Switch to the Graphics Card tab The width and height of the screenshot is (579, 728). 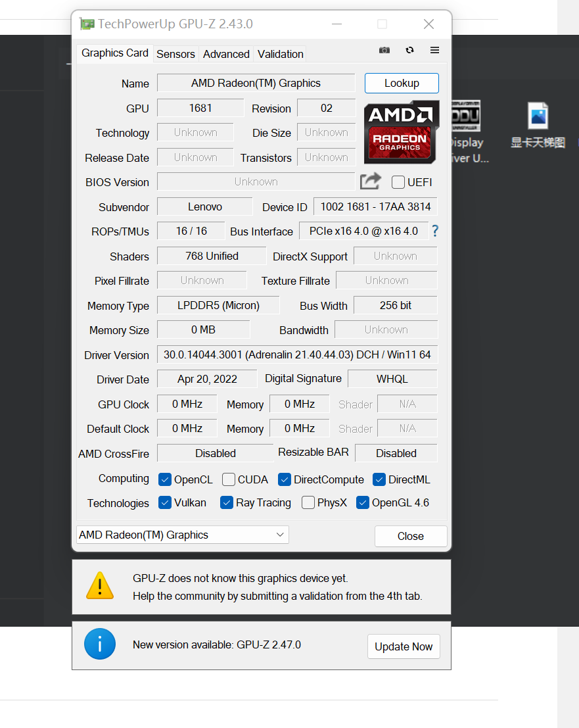click(x=115, y=53)
